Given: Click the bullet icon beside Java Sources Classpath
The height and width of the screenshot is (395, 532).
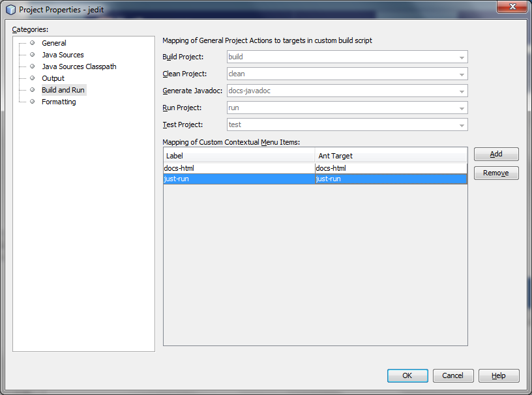Looking at the screenshot, I should (x=32, y=66).
